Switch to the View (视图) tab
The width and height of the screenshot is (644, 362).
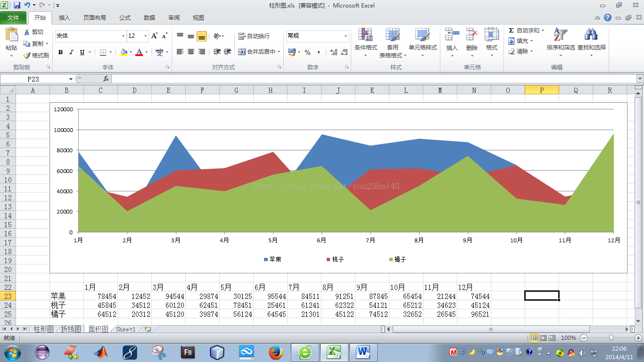[x=198, y=18]
